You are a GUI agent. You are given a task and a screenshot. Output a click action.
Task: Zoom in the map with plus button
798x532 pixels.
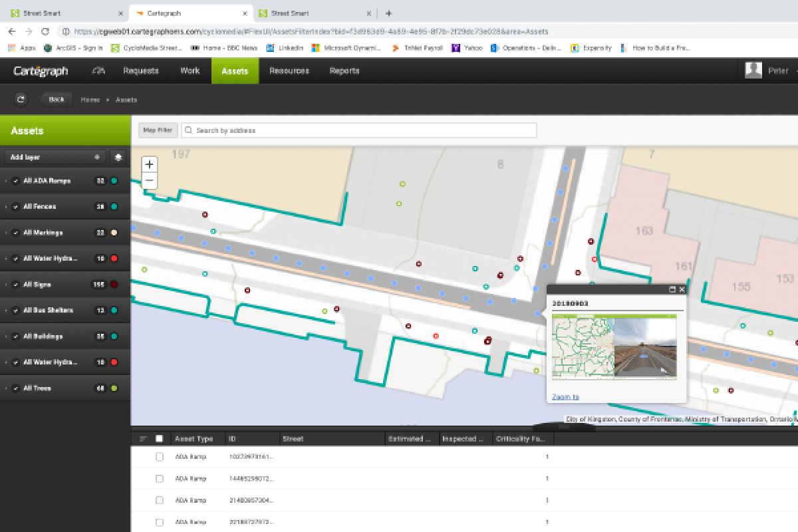pyautogui.click(x=150, y=164)
